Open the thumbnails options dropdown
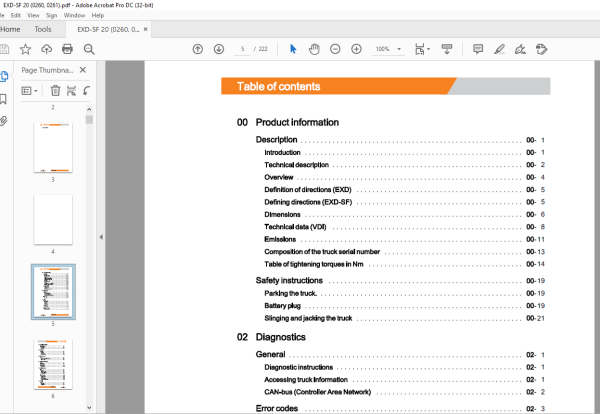 (29, 91)
